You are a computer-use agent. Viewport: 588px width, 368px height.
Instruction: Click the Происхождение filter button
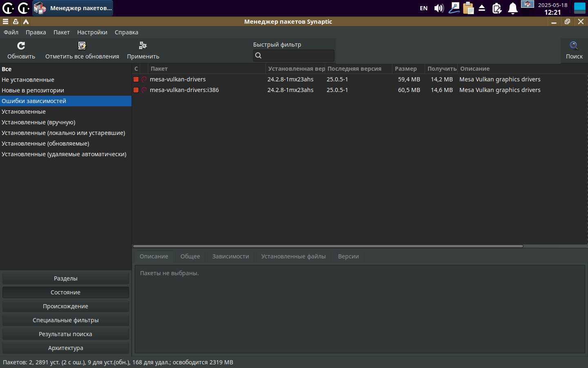point(66,306)
